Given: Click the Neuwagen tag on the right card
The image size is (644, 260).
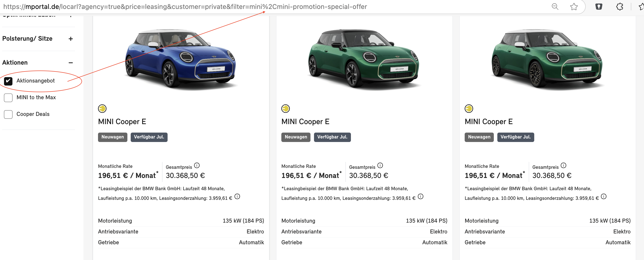Looking at the screenshot, I should click(479, 137).
